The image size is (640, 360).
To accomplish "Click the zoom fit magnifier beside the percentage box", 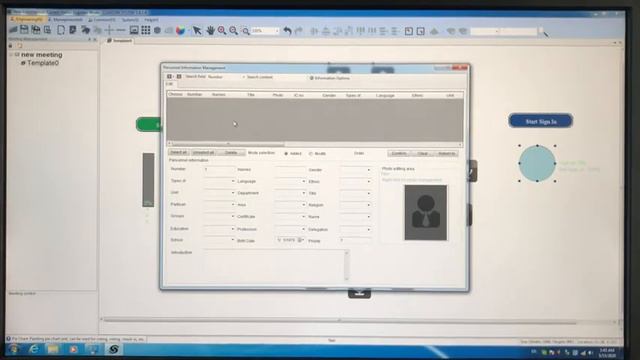I will click(x=246, y=31).
